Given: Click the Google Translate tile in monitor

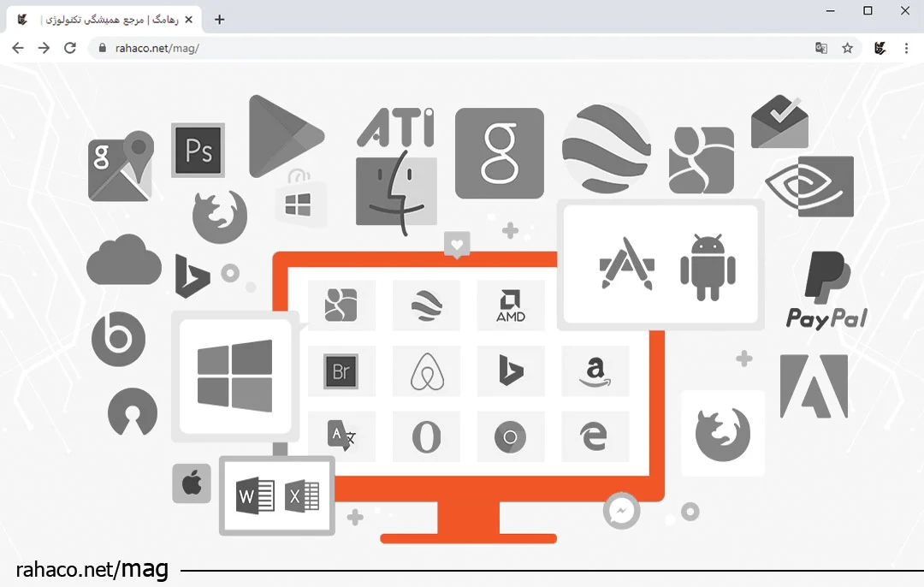Looking at the screenshot, I should [341, 436].
